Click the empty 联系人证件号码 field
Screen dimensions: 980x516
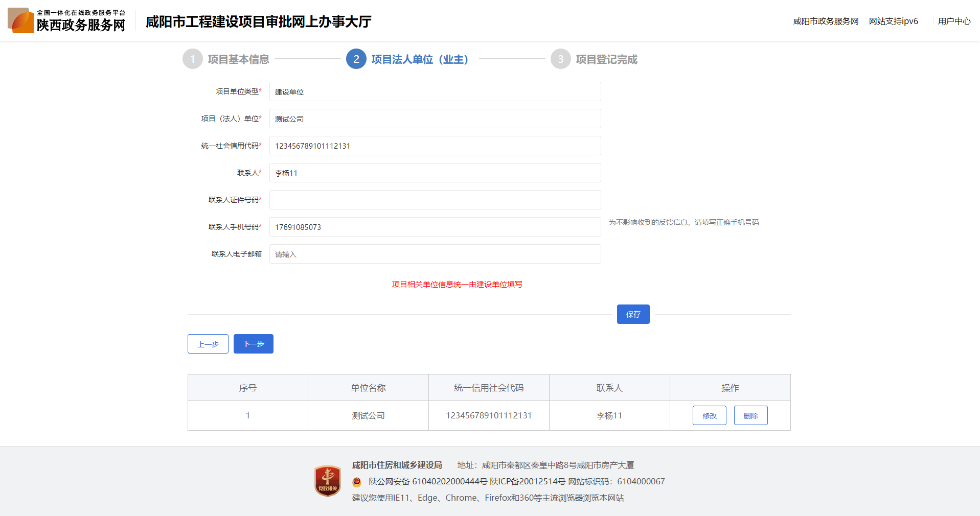pyautogui.click(x=435, y=200)
